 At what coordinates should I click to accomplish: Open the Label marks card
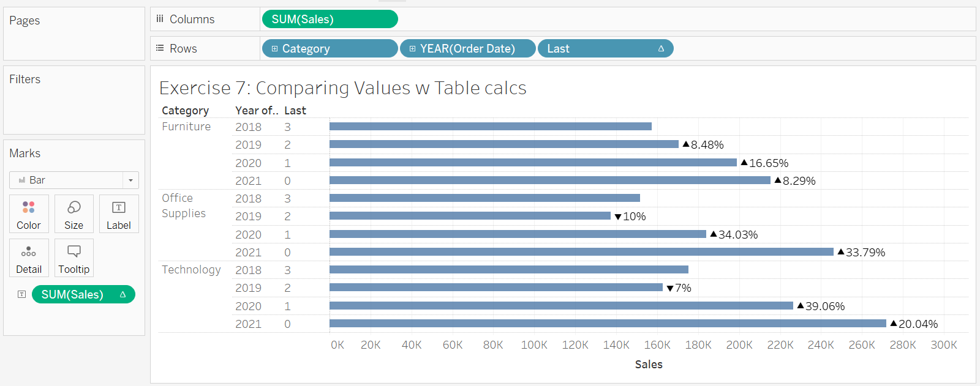tap(119, 213)
